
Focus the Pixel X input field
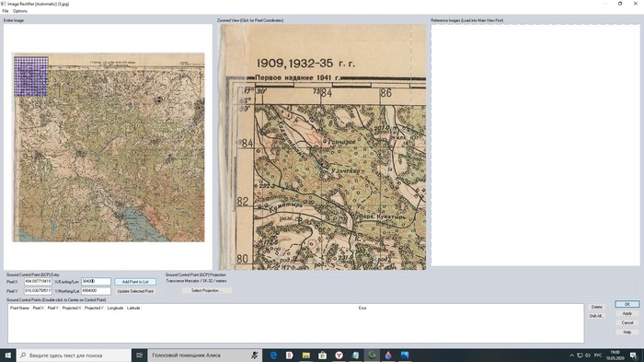click(38, 282)
